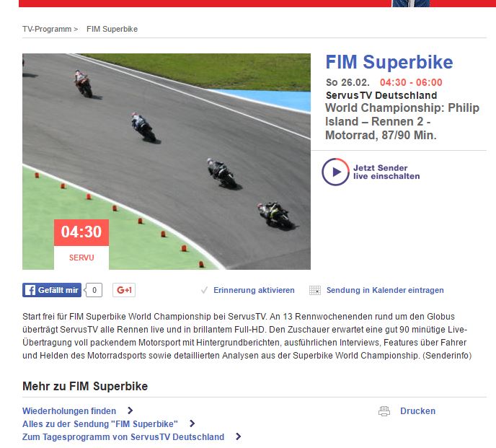This screenshot has height=448, width=496.
Task: Click the Google +1 share button
Action: (124, 290)
